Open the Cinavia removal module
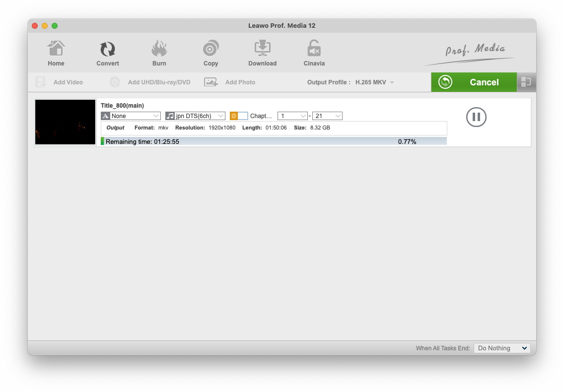This screenshot has height=392, width=564. [x=314, y=53]
